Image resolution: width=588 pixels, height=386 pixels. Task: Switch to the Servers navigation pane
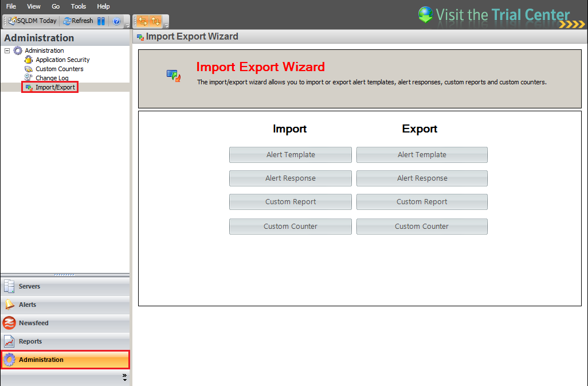[65, 286]
